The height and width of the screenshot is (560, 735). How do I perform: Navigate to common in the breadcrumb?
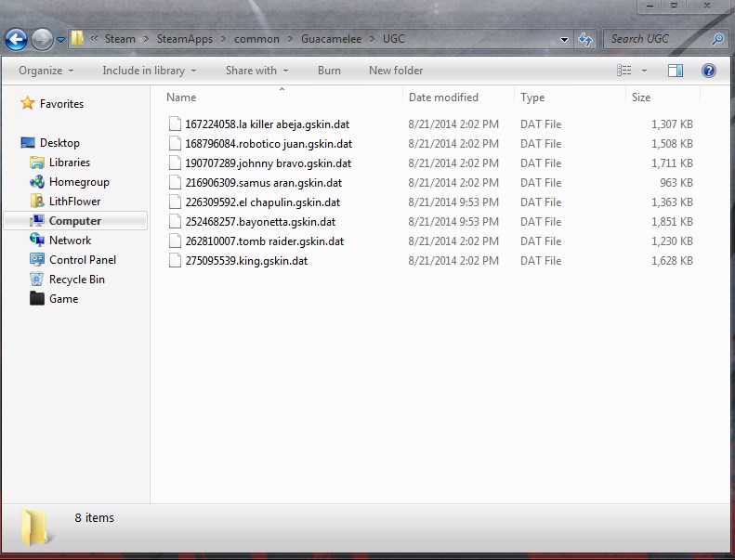(x=256, y=39)
